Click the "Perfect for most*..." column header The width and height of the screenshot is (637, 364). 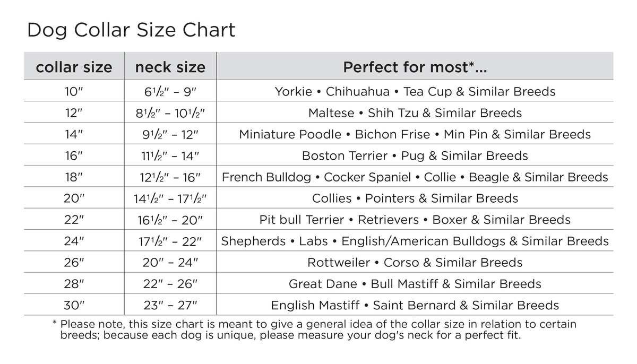click(x=415, y=67)
